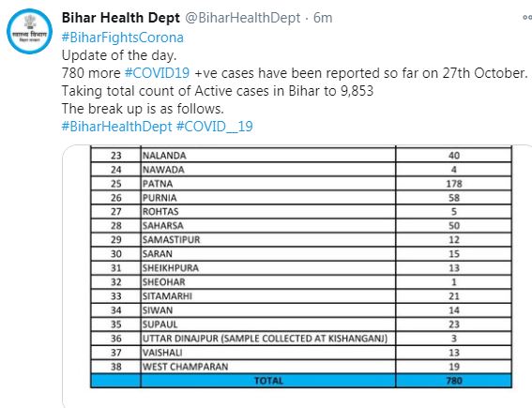Open the tweet's more options dots
Screen dimensions: 532x408
click(x=527, y=18)
